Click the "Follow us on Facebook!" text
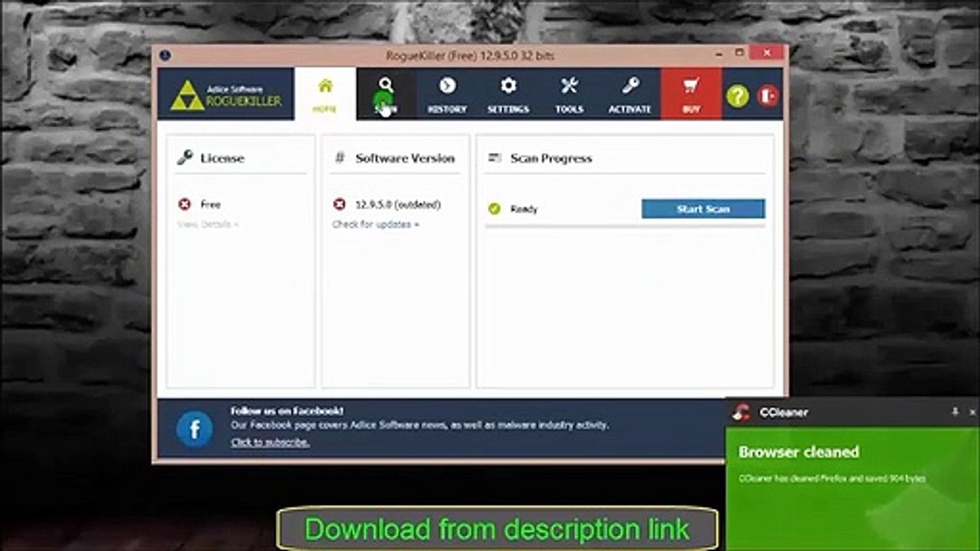Image resolution: width=980 pixels, height=551 pixels. tap(287, 411)
